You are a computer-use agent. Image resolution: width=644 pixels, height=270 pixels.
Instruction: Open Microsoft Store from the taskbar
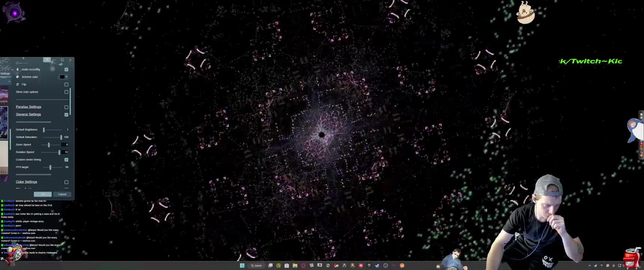287,265
